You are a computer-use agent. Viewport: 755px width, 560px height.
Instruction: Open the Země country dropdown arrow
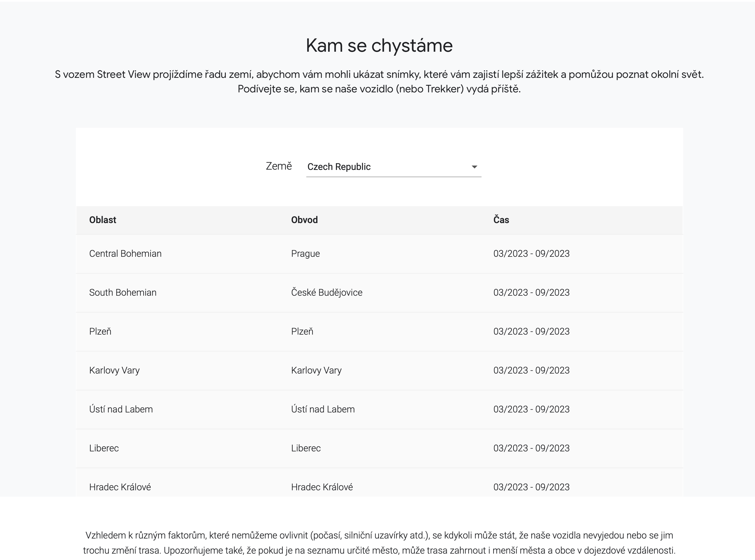(474, 167)
